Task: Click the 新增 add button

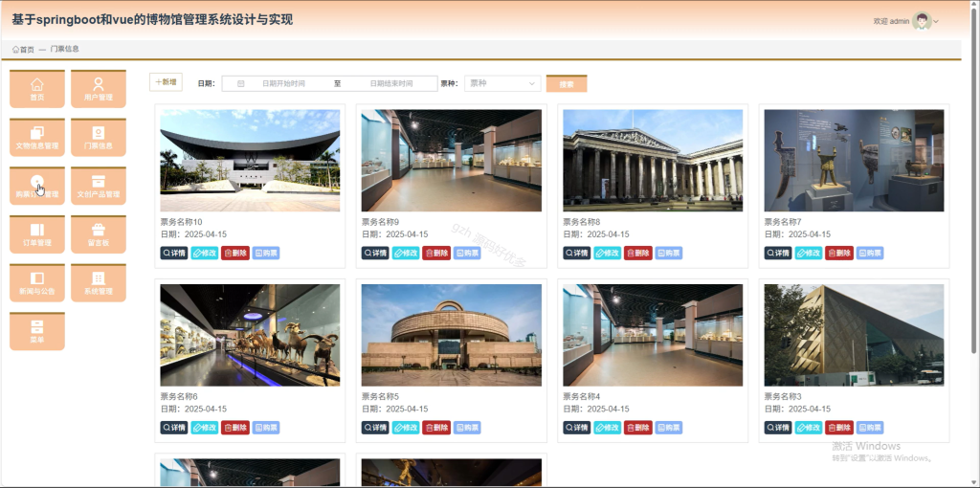Action: coord(166,82)
